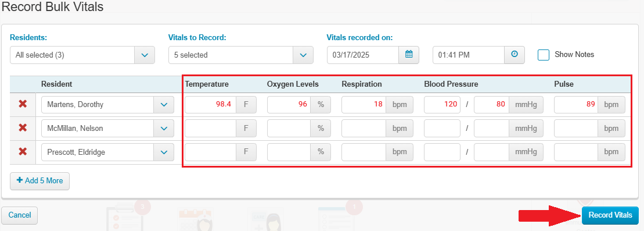Open the calendar date picker icon
Image resolution: width=644 pixels, height=231 pixels.
[409, 55]
